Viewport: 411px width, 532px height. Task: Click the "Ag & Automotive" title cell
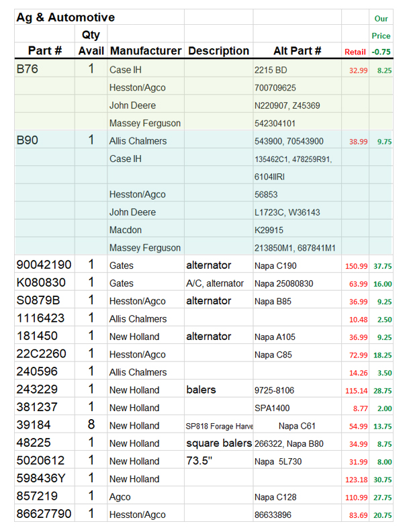(x=66, y=17)
